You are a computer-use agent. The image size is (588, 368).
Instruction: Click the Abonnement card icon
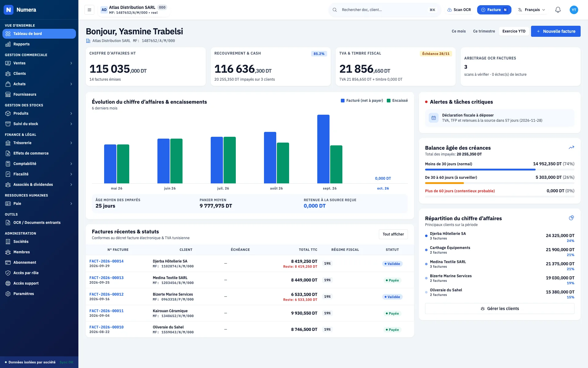[x=8, y=263]
